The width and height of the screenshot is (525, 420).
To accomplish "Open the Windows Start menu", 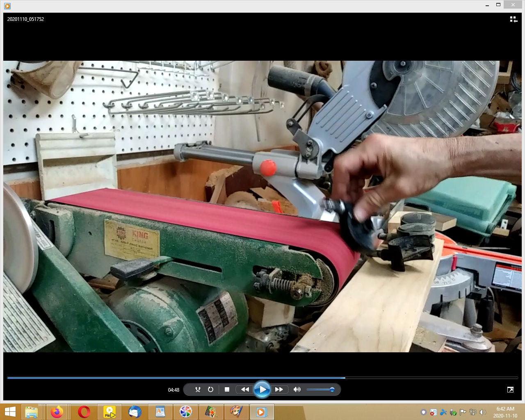I will [x=10, y=411].
